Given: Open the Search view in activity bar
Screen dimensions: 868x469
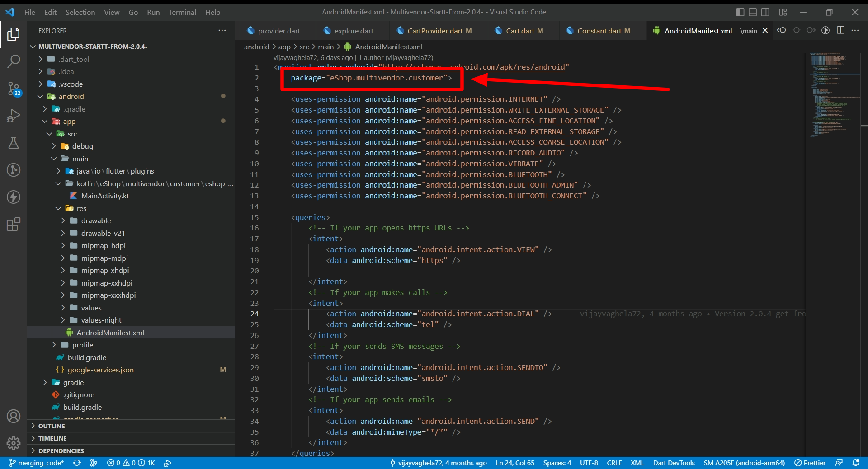Looking at the screenshot, I should (14, 61).
